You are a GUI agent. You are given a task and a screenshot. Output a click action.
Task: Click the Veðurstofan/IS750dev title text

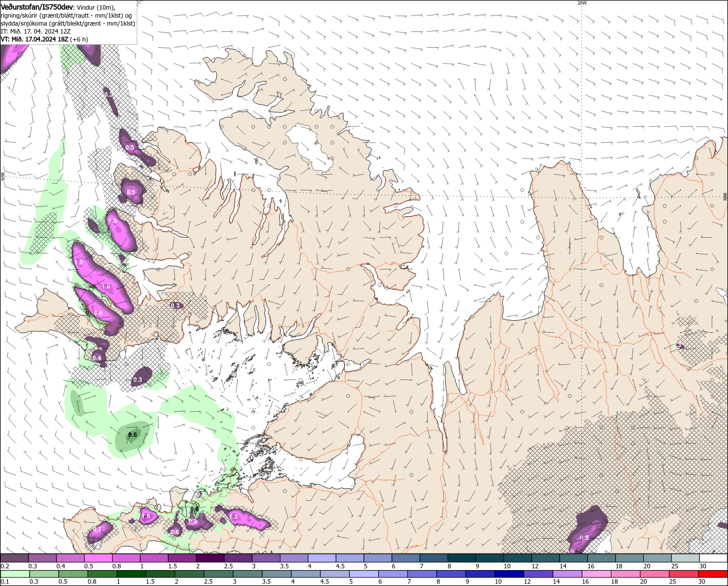tap(37, 7)
